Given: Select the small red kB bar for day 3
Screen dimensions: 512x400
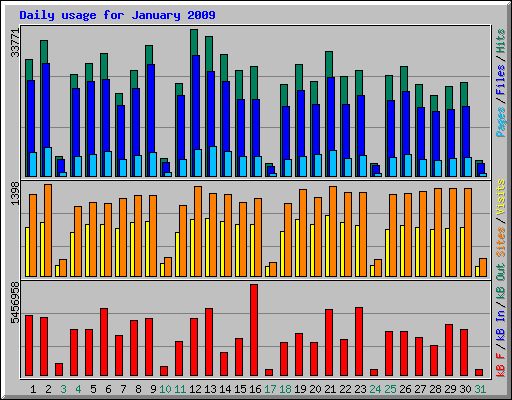Looking at the screenshot, I should click(x=59, y=370).
